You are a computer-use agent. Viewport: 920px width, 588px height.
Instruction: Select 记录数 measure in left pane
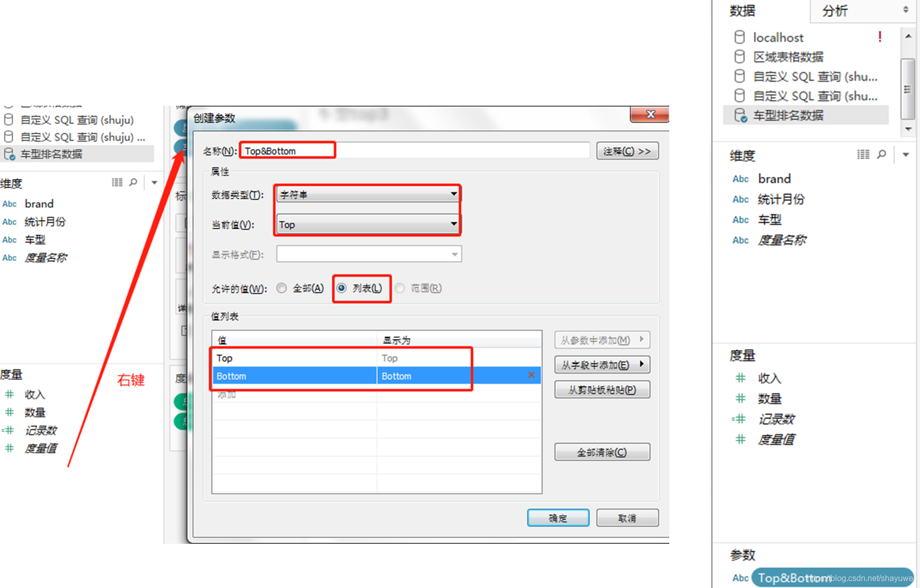point(41,430)
